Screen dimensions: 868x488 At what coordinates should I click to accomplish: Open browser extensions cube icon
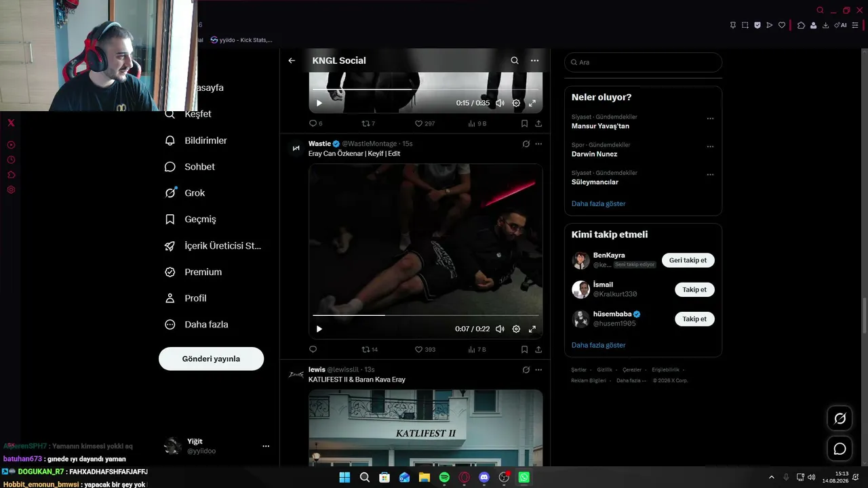click(x=801, y=25)
